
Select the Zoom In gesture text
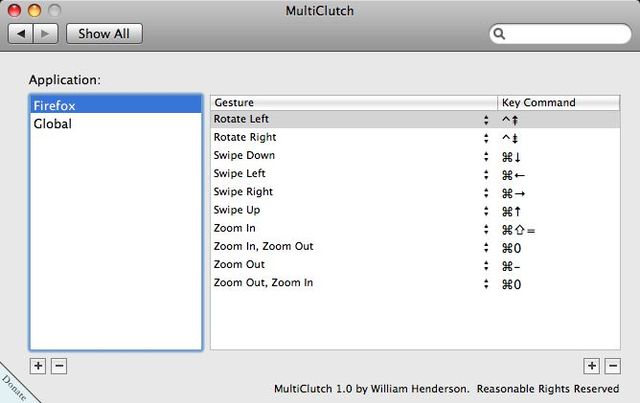click(234, 228)
